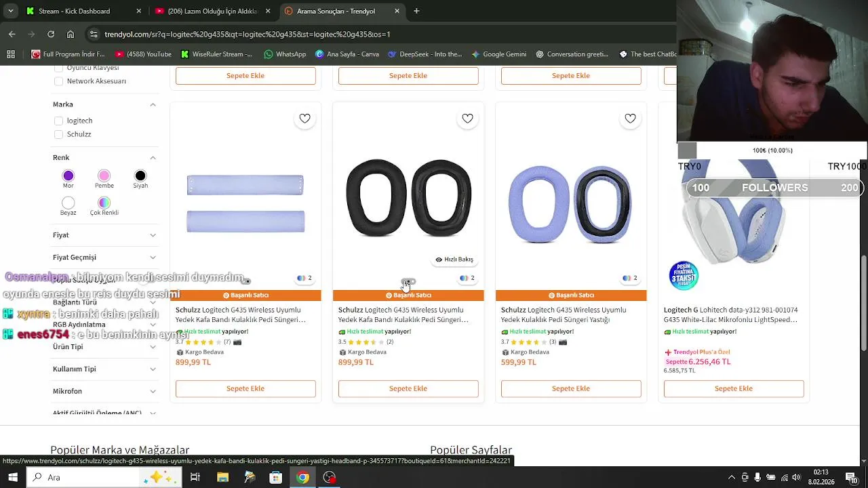Click the browser back arrow
Screen dimensions: 868x488
12,34
